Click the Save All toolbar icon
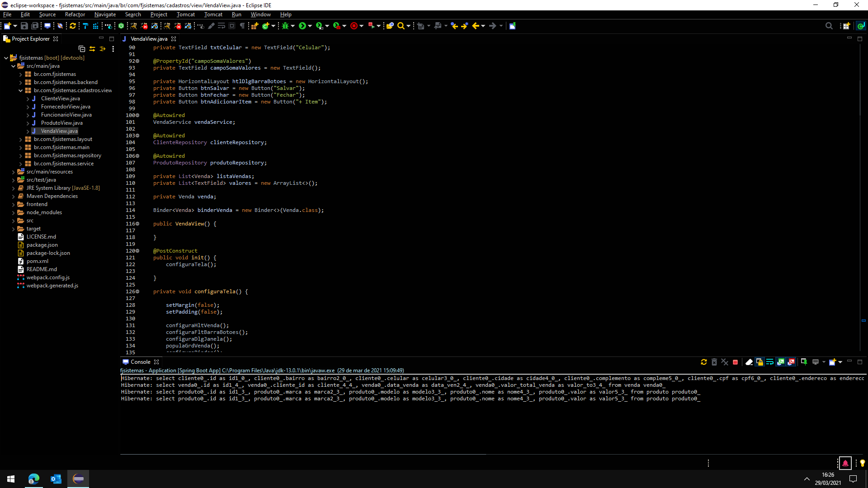 click(x=35, y=26)
